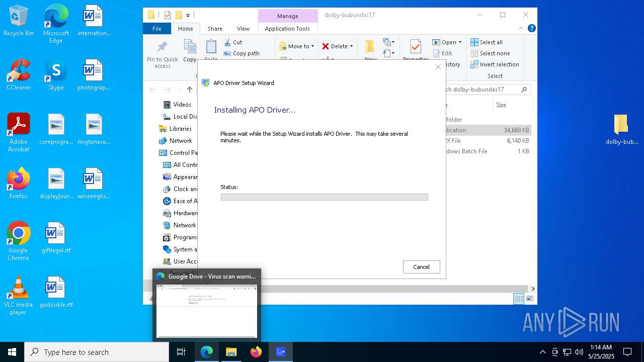Launch Microsoft Edge from desktop shortcut
This screenshot has width=644, height=362.
pos(56,24)
